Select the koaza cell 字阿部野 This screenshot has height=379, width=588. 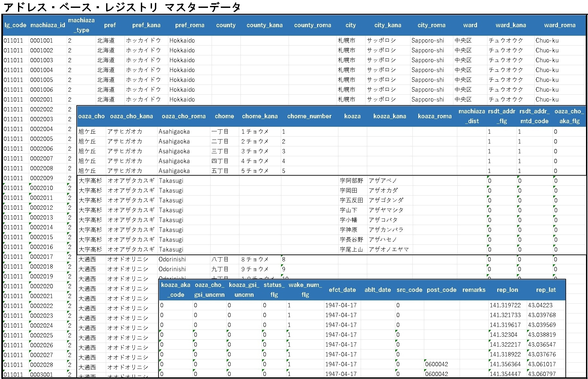click(x=351, y=181)
